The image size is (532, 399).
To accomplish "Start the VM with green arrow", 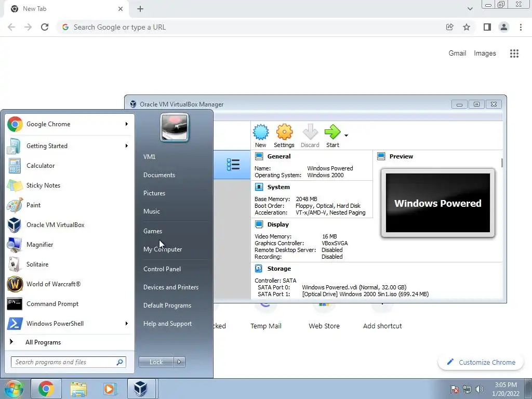I will [x=332, y=132].
